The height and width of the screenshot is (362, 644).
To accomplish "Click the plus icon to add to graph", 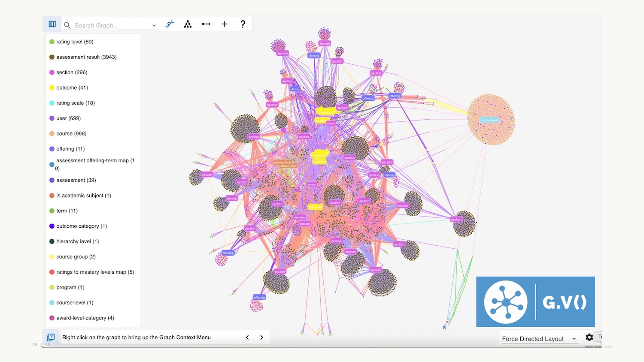I will coord(224,24).
